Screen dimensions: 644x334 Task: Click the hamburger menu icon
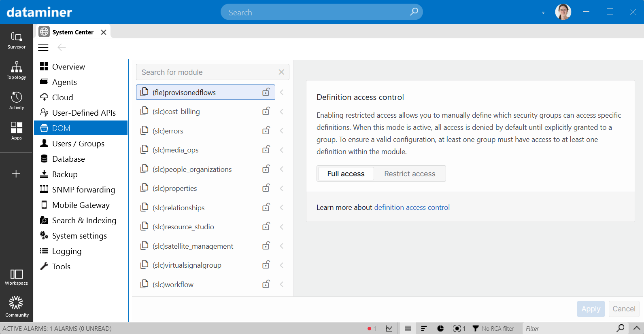[43, 48]
